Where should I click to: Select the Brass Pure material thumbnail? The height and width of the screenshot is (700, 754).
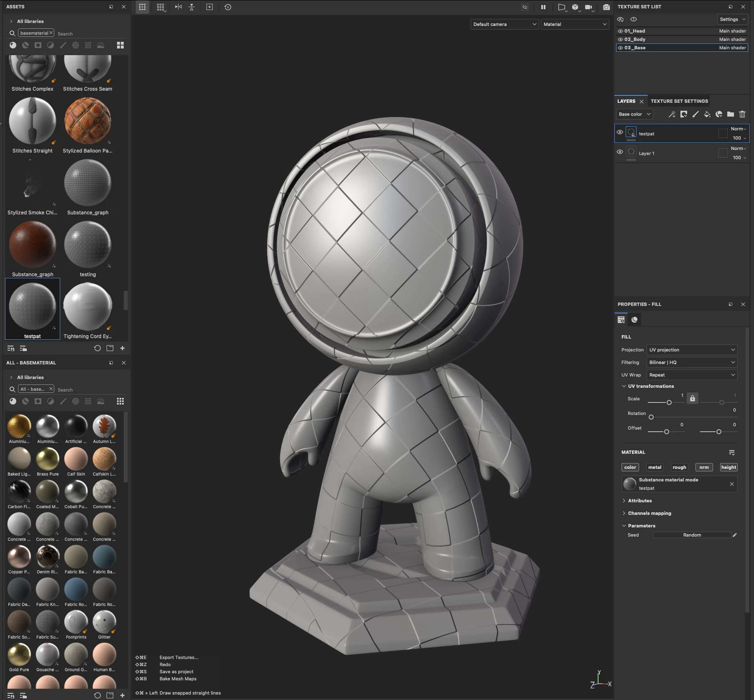(x=48, y=459)
